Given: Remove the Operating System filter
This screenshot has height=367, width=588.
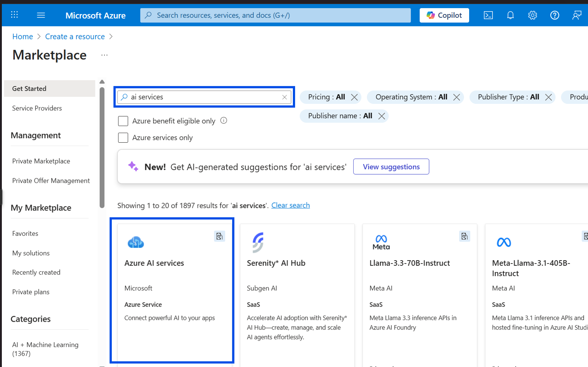Looking at the screenshot, I should click(x=457, y=97).
